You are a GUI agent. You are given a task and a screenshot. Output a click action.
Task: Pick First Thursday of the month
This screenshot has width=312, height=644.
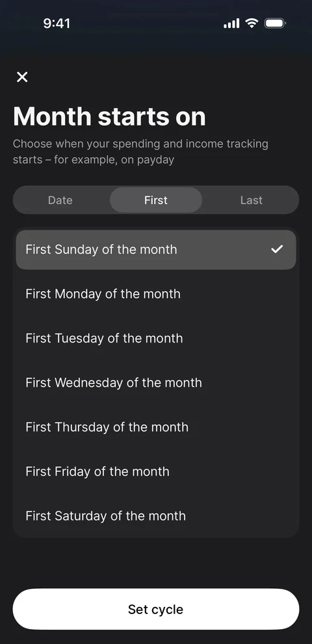coord(156,427)
